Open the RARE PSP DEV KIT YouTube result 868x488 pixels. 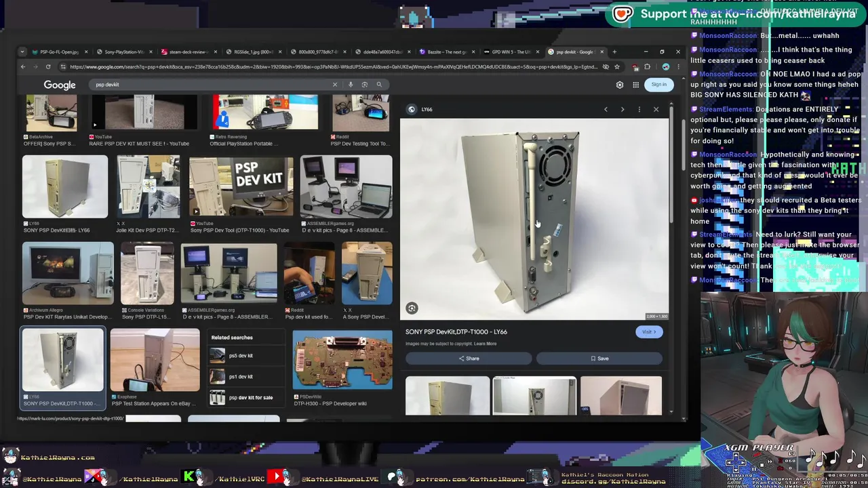[x=144, y=112]
